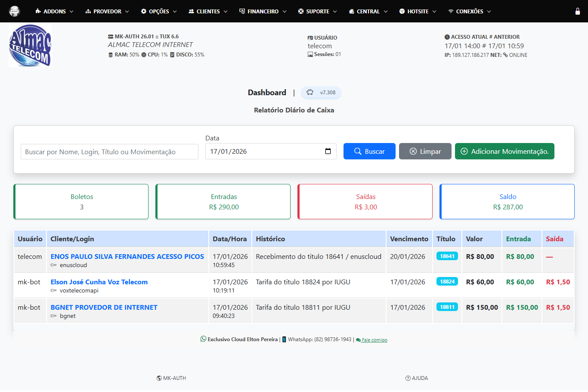Image resolution: width=588 pixels, height=392 pixels.
Task: Click title badge 18824
Action: (447, 282)
